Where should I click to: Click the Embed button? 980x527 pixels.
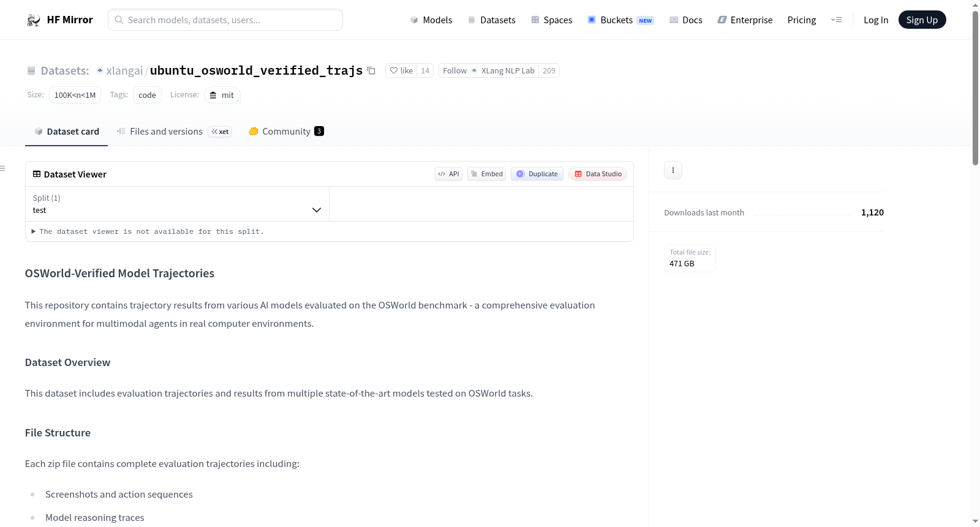click(486, 174)
